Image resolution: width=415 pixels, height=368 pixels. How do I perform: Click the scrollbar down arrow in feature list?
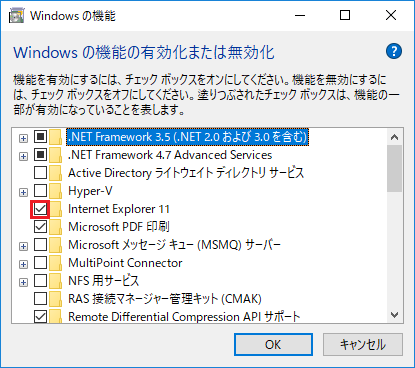(395, 315)
